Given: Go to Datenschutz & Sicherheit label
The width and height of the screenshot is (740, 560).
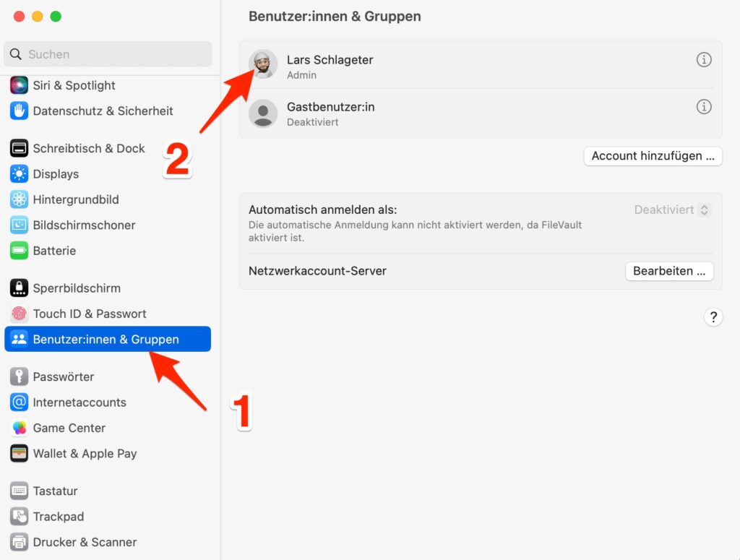Looking at the screenshot, I should click(x=103, y=111).
